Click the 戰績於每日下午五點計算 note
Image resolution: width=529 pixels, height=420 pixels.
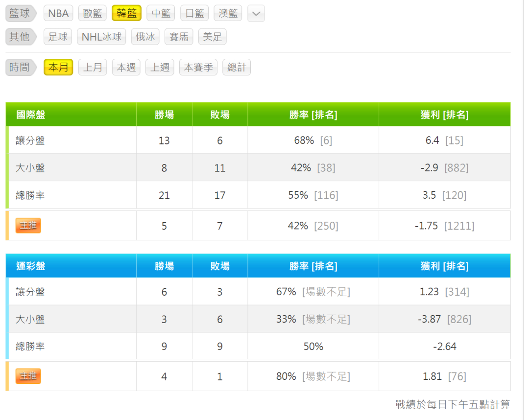coord(453,404)
